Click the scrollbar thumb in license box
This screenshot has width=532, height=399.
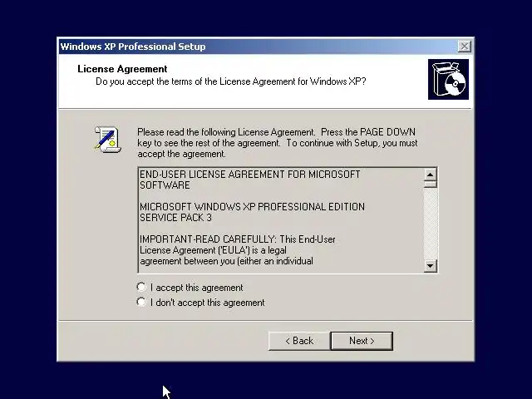coord(431,185)
